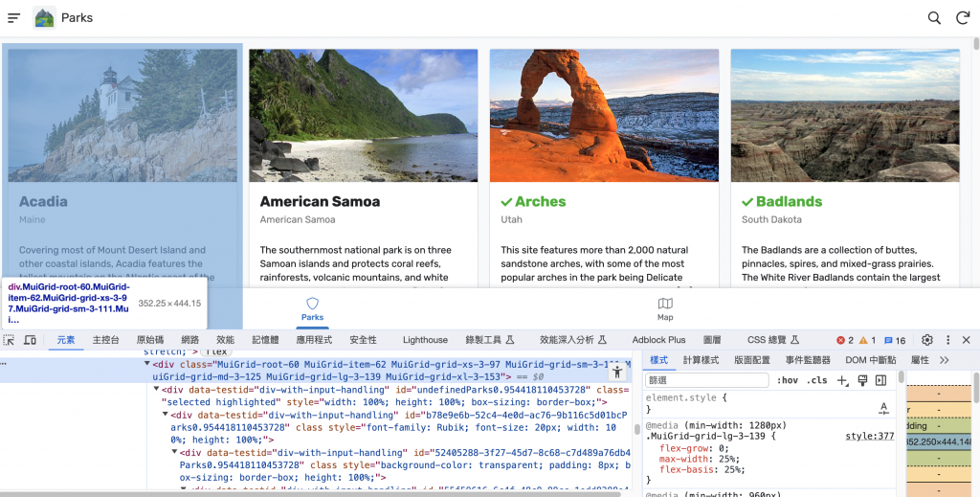Click the yellow warning count indicator
The image size is (980, 497).
pyautogui.click(x=867, y=340)
